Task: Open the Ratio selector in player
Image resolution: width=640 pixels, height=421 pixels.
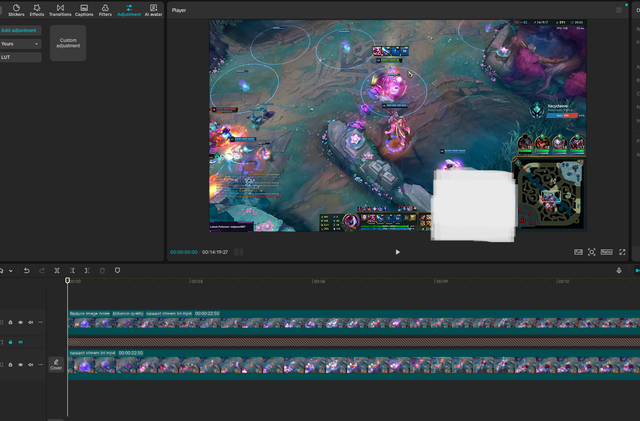Action: 607,252
